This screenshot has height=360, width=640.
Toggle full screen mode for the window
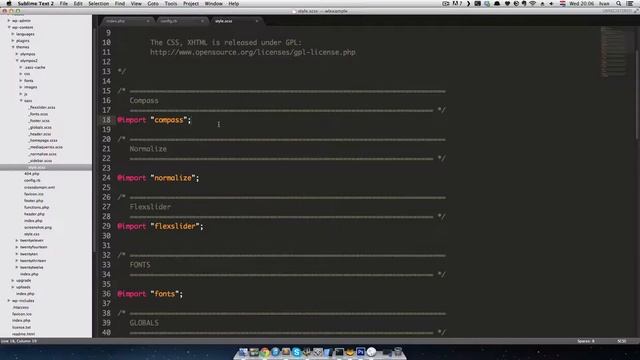tap(636, 11)
